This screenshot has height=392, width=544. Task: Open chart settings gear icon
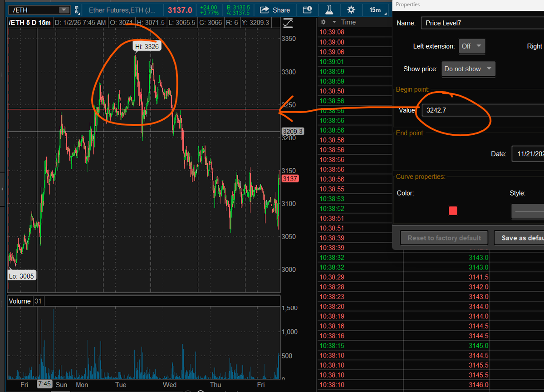[351, 10]
